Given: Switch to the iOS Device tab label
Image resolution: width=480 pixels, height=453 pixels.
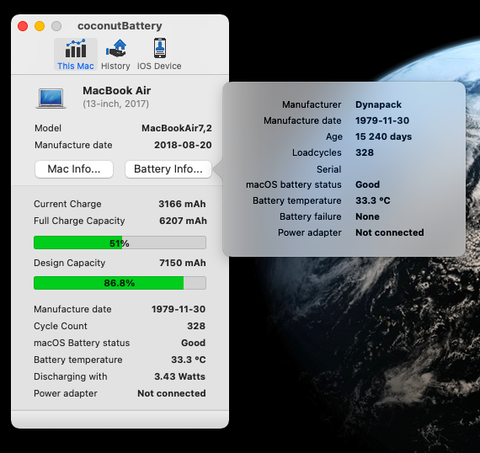Looking at the screenshot, I should (x=159, y=66).
